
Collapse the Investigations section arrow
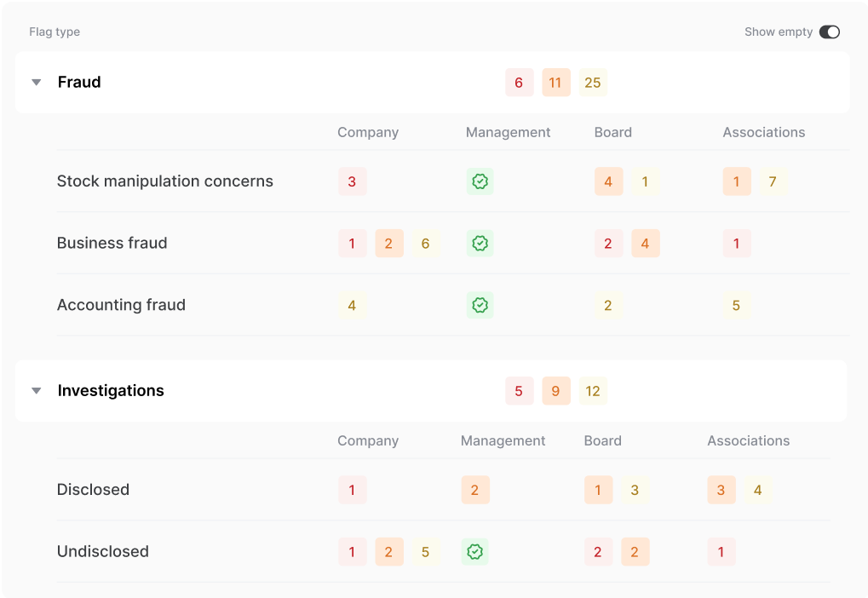tap(36, 391)
